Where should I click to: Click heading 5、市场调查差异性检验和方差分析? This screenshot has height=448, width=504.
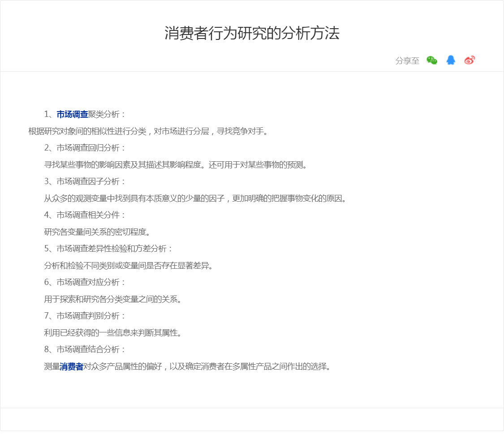pyautogui.click(x=108, y=249)
